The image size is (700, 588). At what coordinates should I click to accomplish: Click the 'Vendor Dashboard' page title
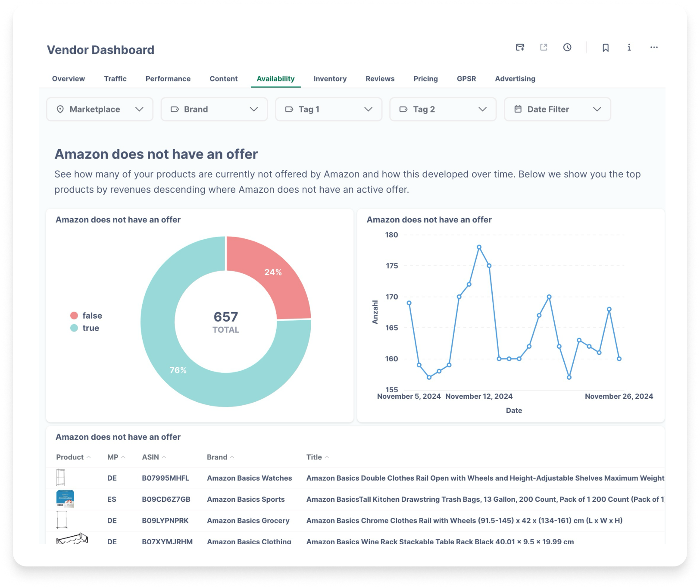coord(100,50)
